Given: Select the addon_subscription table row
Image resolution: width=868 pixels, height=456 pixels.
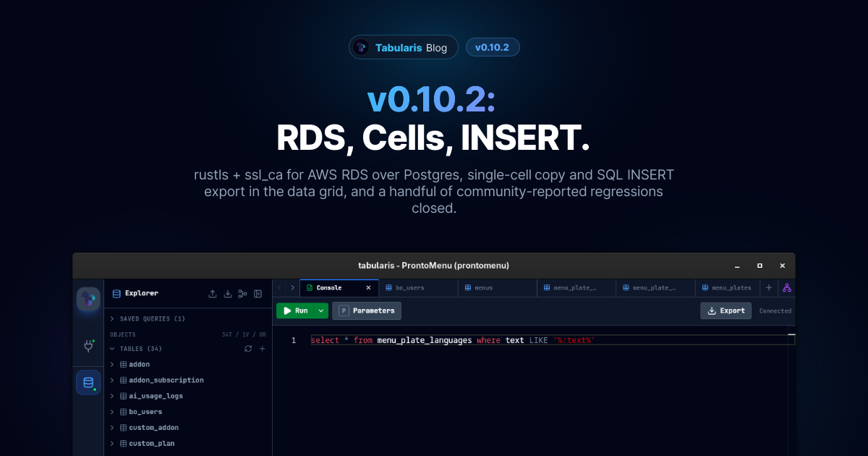Looking at the screenshot, I should point(162,380).
